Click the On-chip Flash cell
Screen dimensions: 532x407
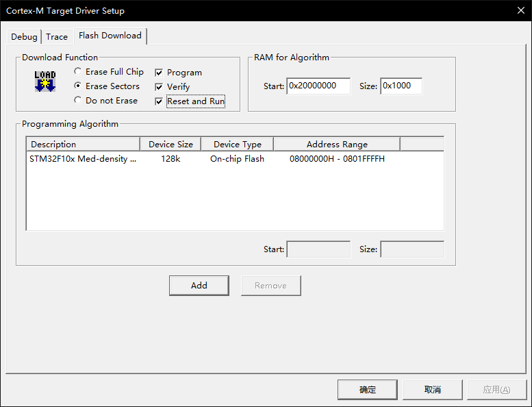click(237, 159)
